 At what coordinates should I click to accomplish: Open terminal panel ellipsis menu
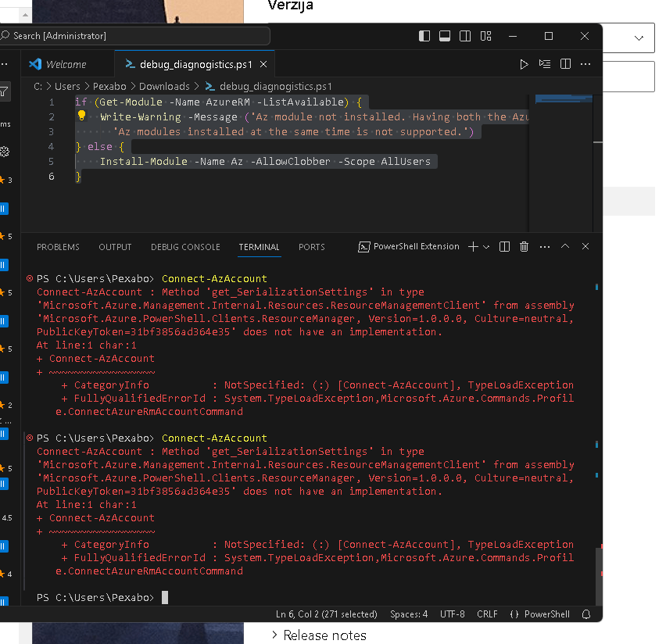pyautogui.click(x=545, y=247)
